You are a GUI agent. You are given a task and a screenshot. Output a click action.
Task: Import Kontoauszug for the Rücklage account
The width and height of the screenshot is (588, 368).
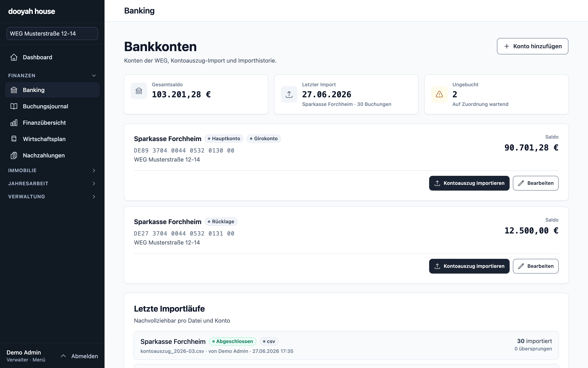coord(469,266)
